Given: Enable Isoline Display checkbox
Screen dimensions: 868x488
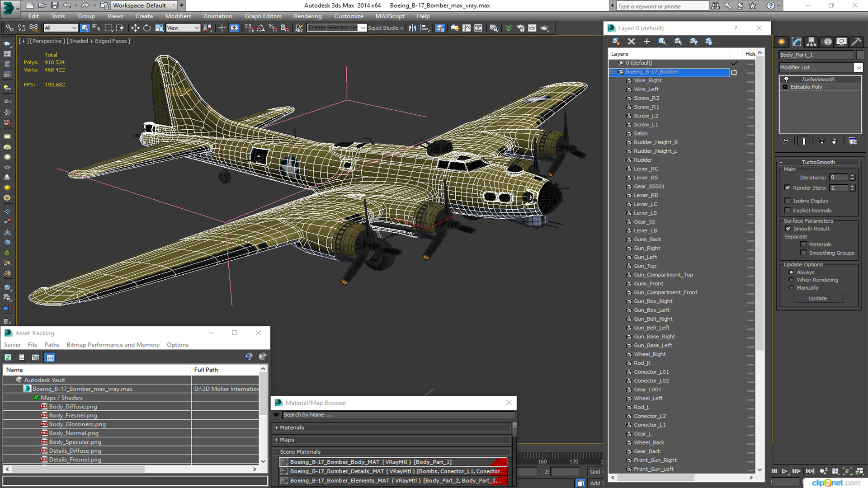Looking at the screenshot, I should [788, 201].
